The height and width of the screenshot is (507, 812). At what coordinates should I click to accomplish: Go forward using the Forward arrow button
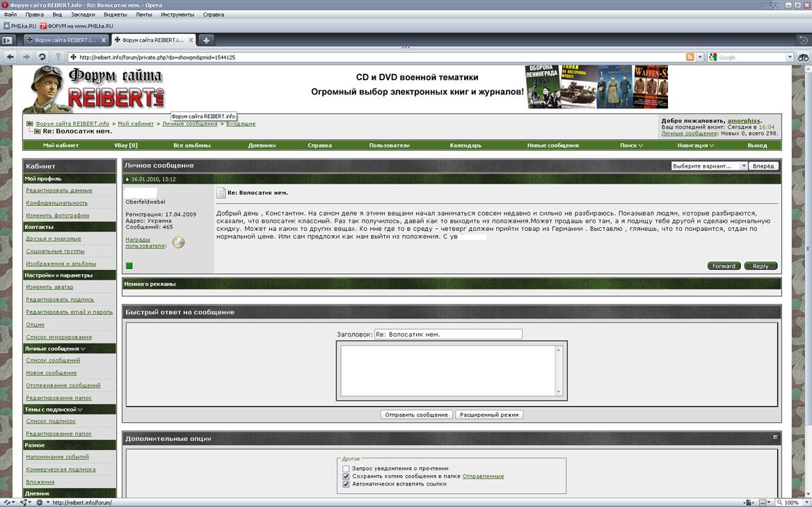point(26,57)
